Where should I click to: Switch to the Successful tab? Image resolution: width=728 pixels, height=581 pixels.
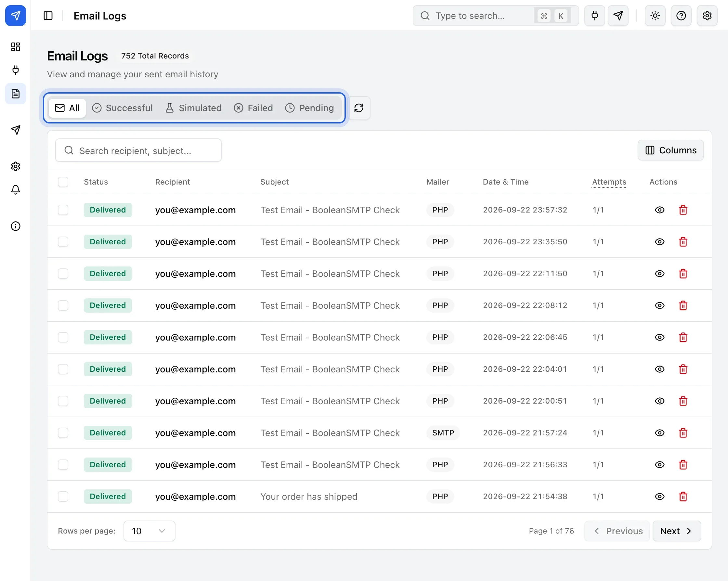(x=123, y=108)
